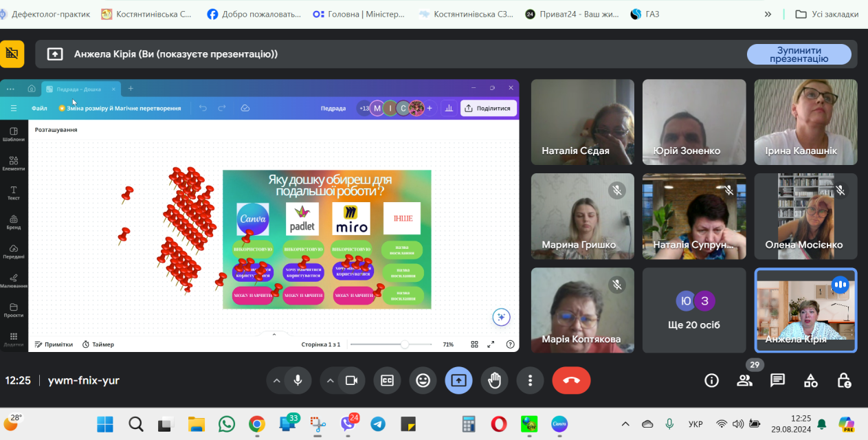
Task: Open the chat with everyone panel
Action: pos(777,380)
